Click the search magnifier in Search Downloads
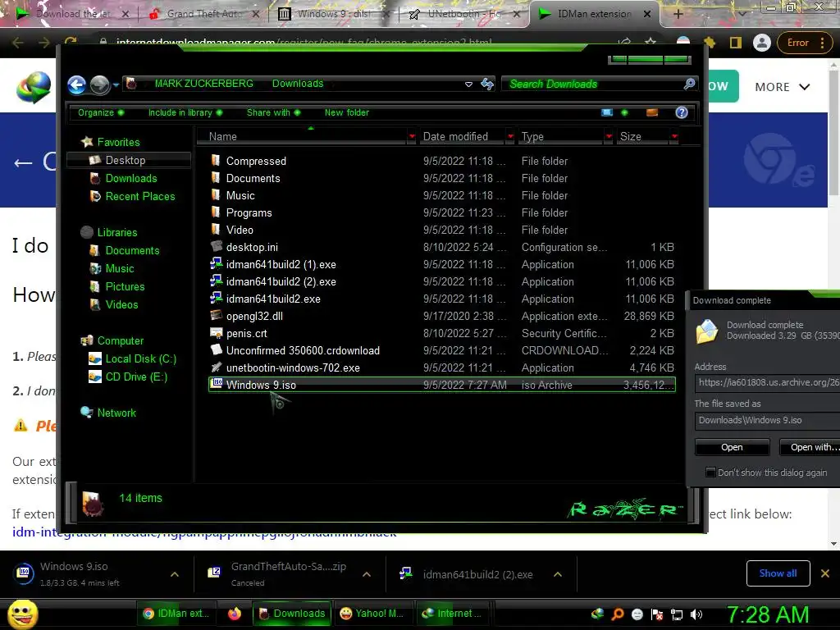The height and width of the screenshot is (630, 840). [x=689, y=84]
